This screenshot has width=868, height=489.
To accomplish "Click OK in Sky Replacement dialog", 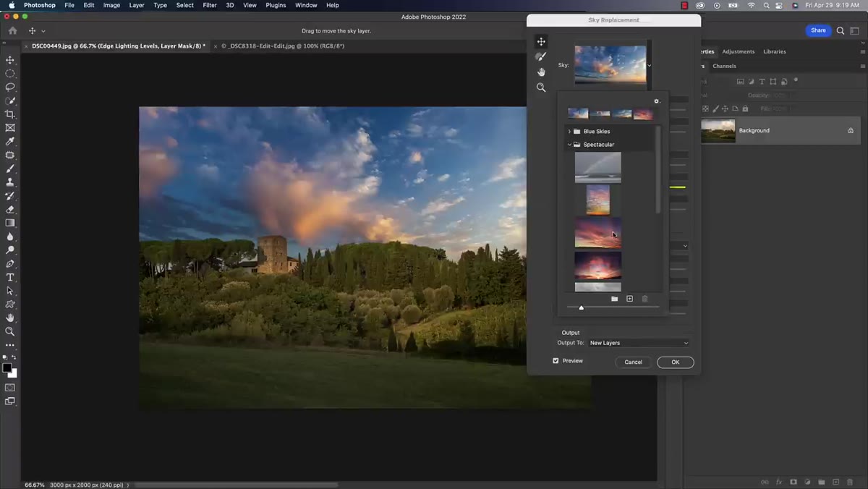I will [x=676, y=362].
